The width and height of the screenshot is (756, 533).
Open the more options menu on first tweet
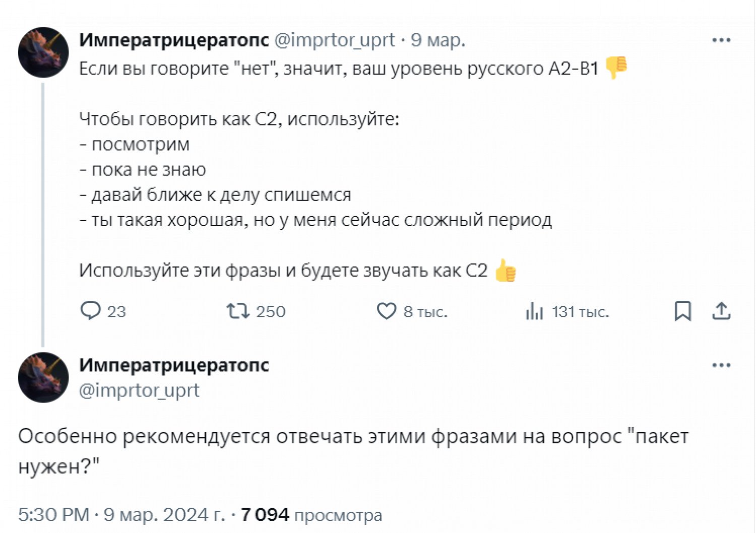click(721, 40)
